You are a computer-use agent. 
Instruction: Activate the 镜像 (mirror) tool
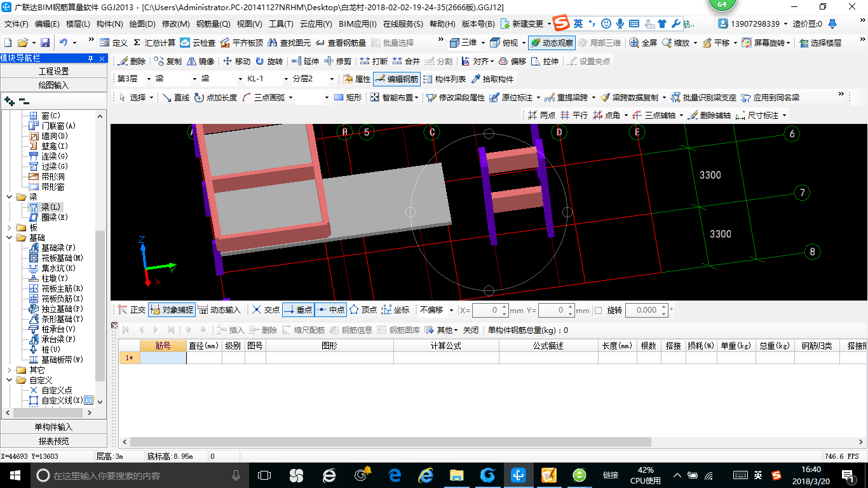(200, 62)
